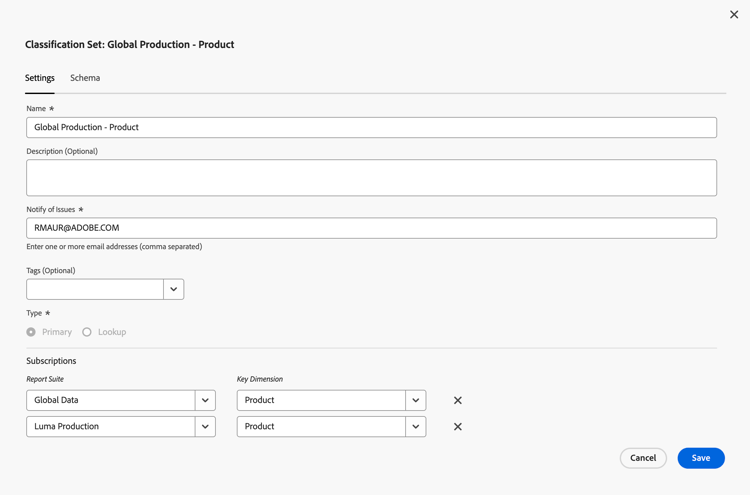
Task: Click the Notify of Issues email field
Action: (x=371, y=228)
